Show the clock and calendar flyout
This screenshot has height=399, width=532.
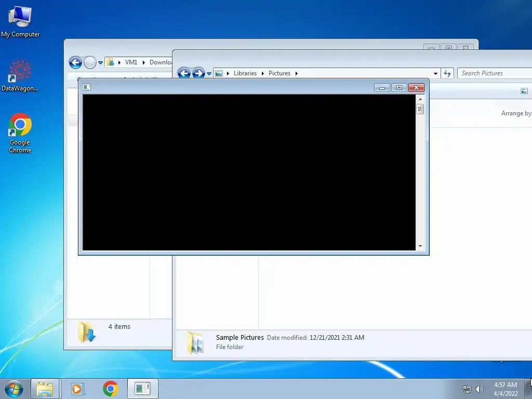coord(506,389)
